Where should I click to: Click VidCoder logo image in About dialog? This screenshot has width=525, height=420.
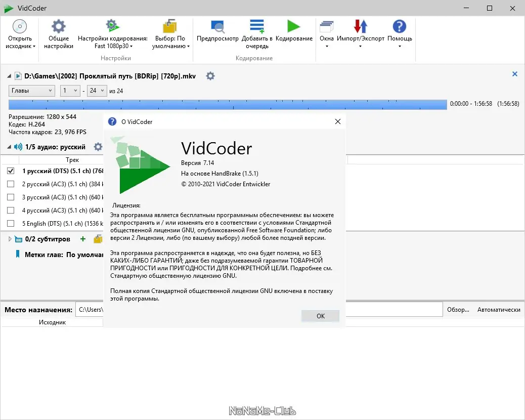click(x=140, y=165)
